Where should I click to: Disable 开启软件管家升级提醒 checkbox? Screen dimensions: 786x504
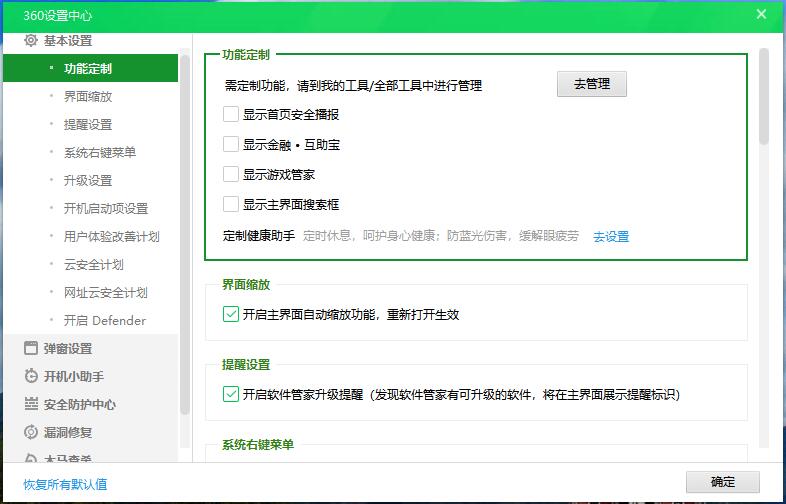pyautogui.click(x=231, y=394)
